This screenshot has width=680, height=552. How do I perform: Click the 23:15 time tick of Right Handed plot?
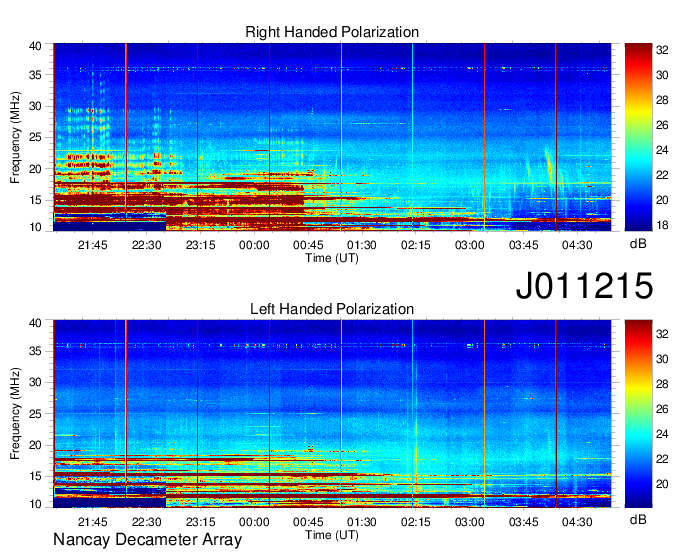pyautogui.click(x=200, y=245)
